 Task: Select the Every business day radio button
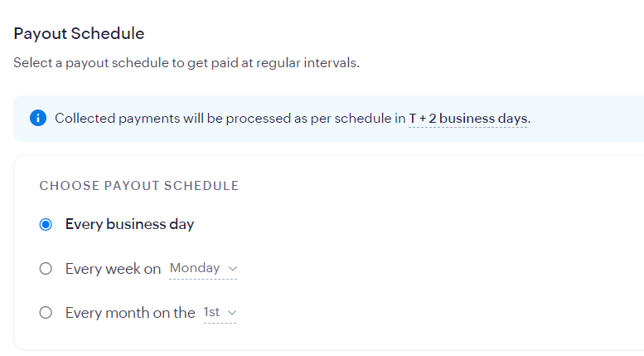coord(46,224)
